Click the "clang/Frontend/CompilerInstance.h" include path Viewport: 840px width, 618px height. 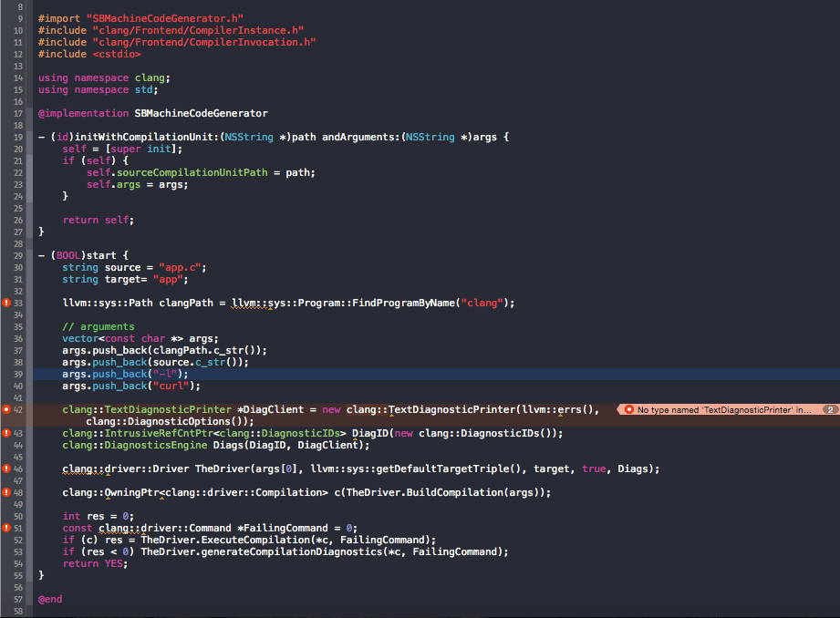click(x=198, y=30)
